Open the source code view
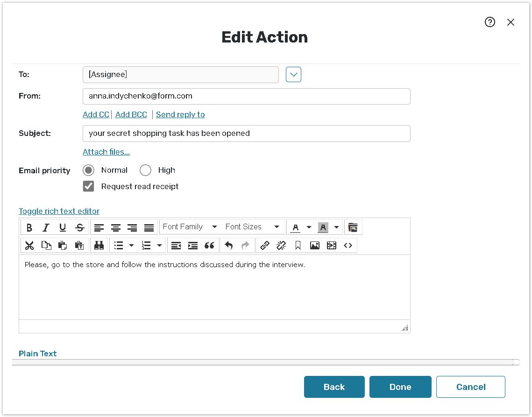 tap(348, 245)
